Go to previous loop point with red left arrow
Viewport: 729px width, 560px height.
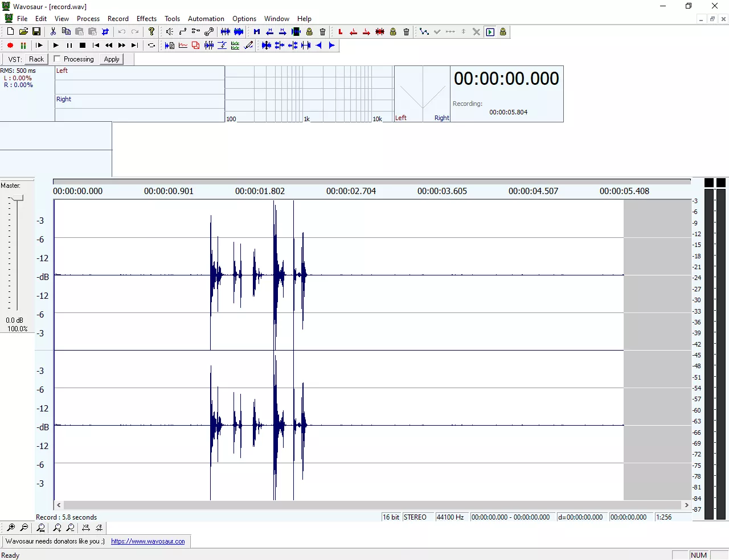[354, 32]
